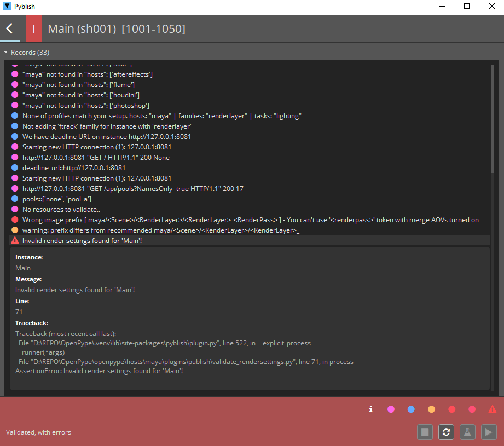
Task: Select record 'We have deadline URL on instance'
Action: point(250,137)
